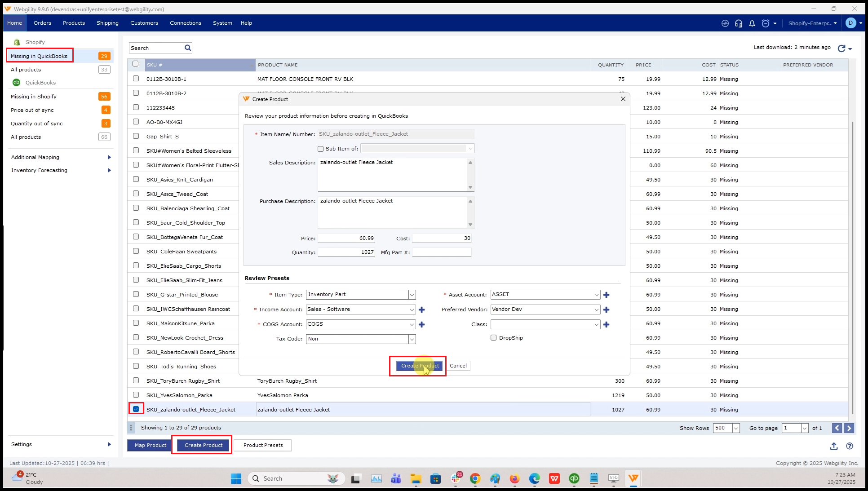The image size is (868, 491).
Task: Open the Show Rows dropdown
Action: 736,428
